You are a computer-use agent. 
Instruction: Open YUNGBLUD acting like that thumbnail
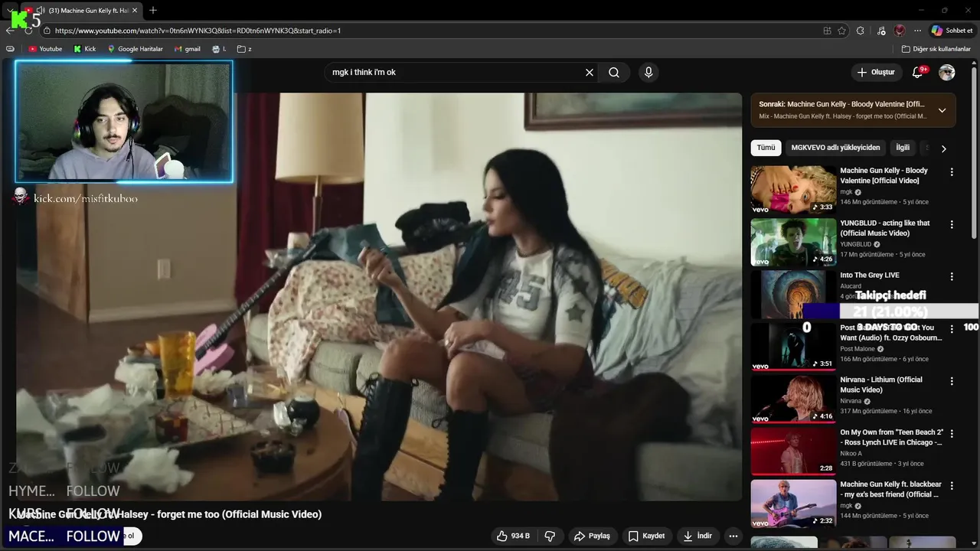(x=793, y=242)
